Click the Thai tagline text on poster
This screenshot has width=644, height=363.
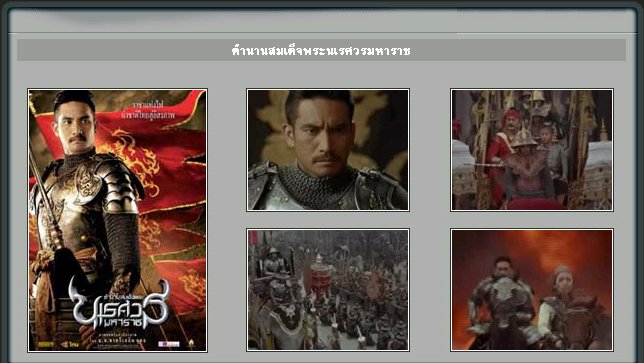(148, 111)
